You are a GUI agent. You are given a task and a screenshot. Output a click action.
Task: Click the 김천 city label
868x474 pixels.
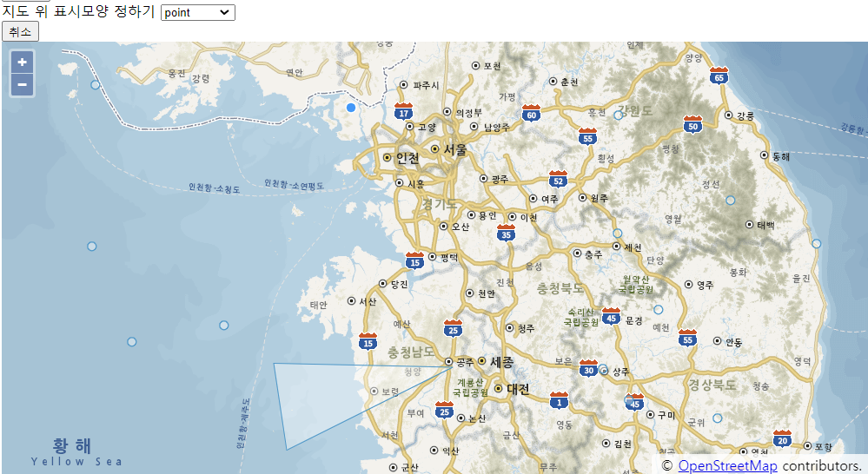point(623,444)
